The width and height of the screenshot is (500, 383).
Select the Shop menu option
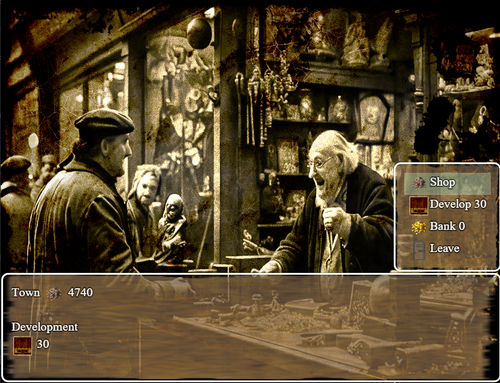point(447,183)
